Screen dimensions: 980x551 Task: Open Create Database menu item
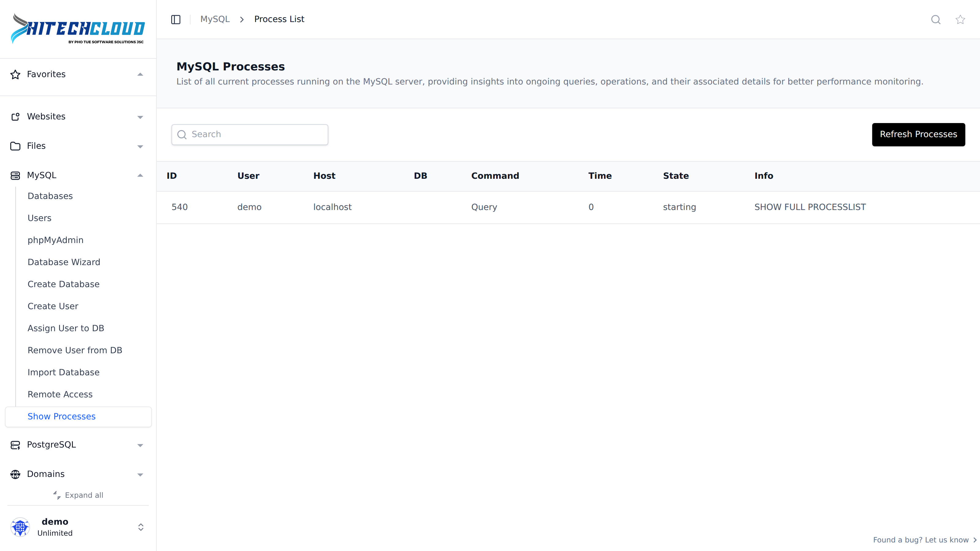coord(63,284)
